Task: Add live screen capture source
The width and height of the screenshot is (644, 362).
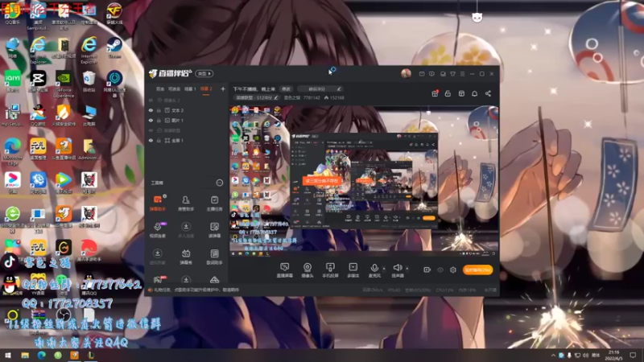Action: click(284, 270)
